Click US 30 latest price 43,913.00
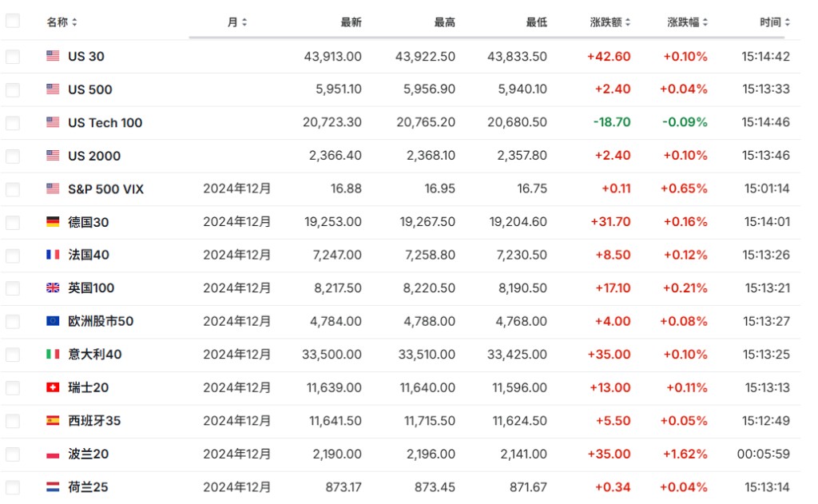The image size is (818, 504). click(x=333, y=57)
